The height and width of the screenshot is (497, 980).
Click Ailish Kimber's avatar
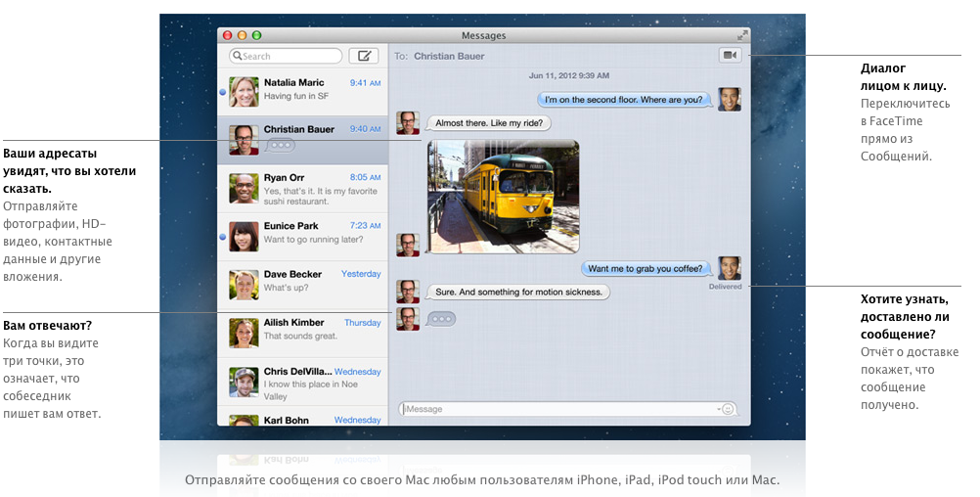[x=244, y=334]
